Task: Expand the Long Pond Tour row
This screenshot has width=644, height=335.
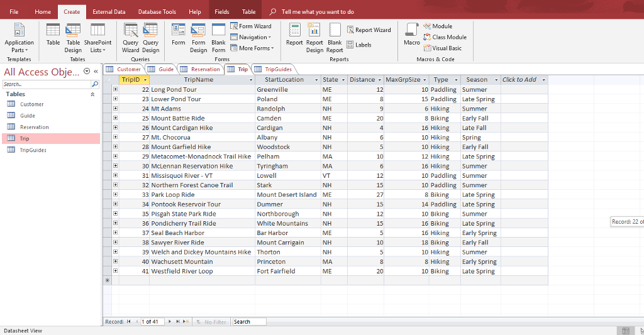Action: point(115,89)
